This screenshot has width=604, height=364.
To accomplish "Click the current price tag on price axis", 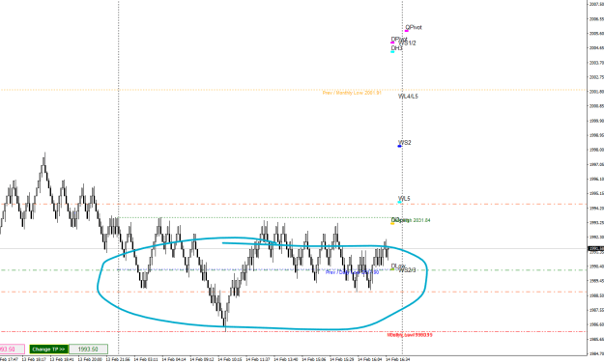I will point(596,249).
